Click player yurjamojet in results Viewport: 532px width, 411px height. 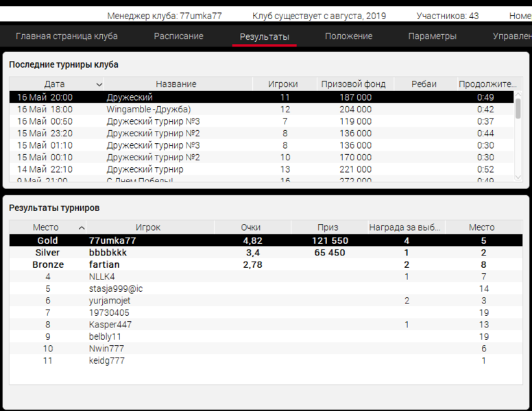tap(110, 301)
